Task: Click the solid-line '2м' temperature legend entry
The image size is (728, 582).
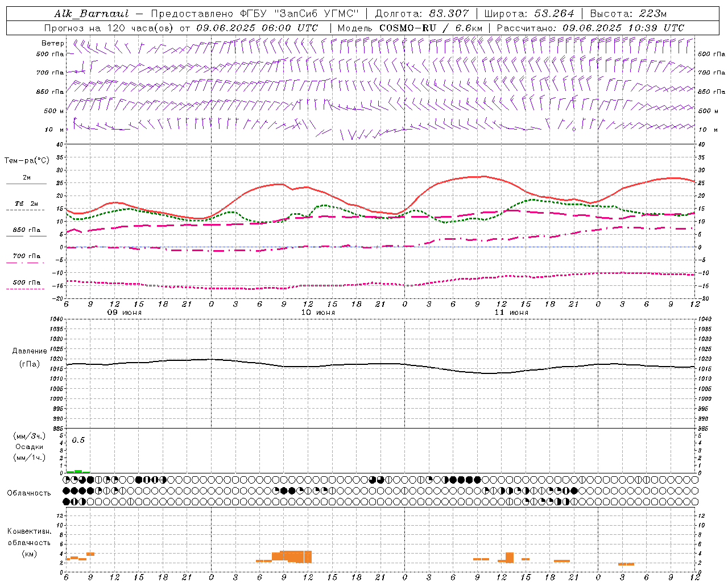Action: coord(26,178)
